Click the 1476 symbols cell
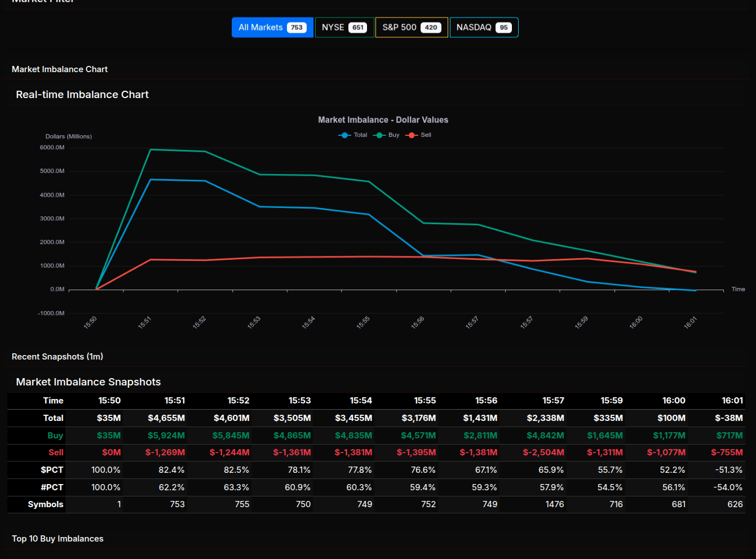Screen dimensions: 756x559 (554, 504)
